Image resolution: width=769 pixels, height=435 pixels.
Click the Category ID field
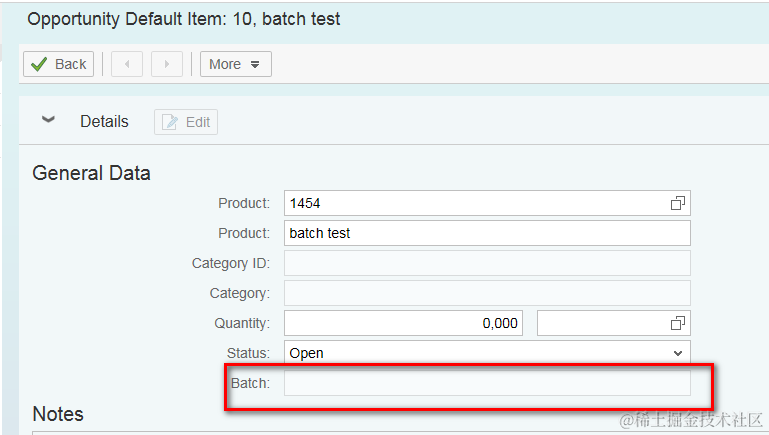(x=487, y=263)
